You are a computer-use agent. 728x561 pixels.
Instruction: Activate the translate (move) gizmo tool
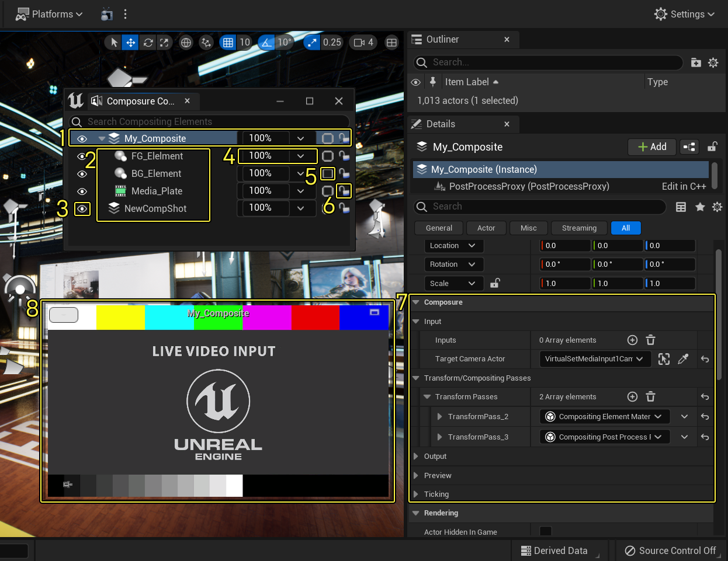pyautogui.click(x=131, y=42)
